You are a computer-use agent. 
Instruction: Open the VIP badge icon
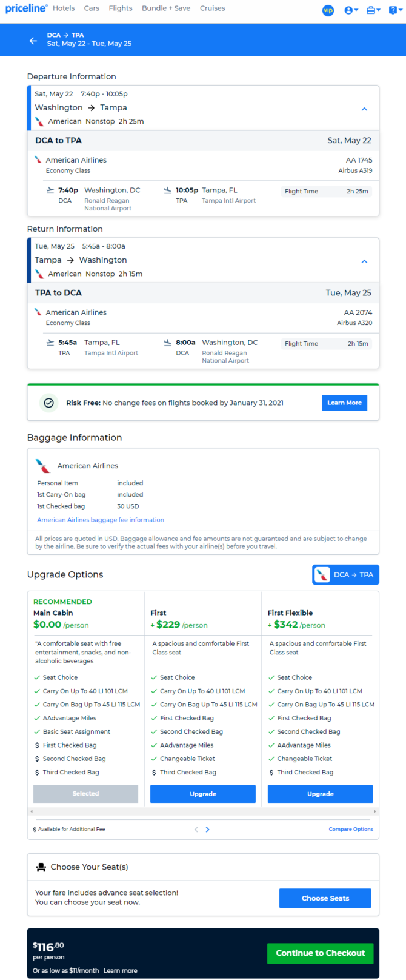(x=328, y=10)
